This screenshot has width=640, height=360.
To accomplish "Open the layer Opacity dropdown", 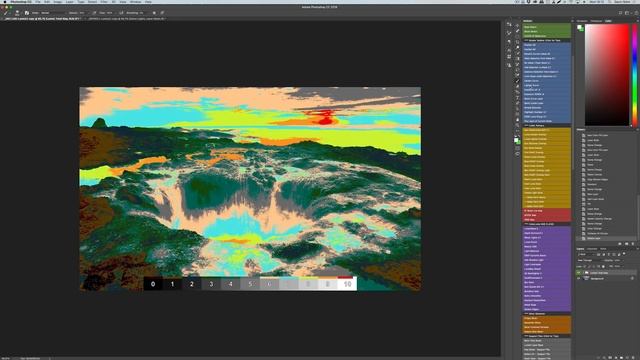I will [x=623, y=260].
